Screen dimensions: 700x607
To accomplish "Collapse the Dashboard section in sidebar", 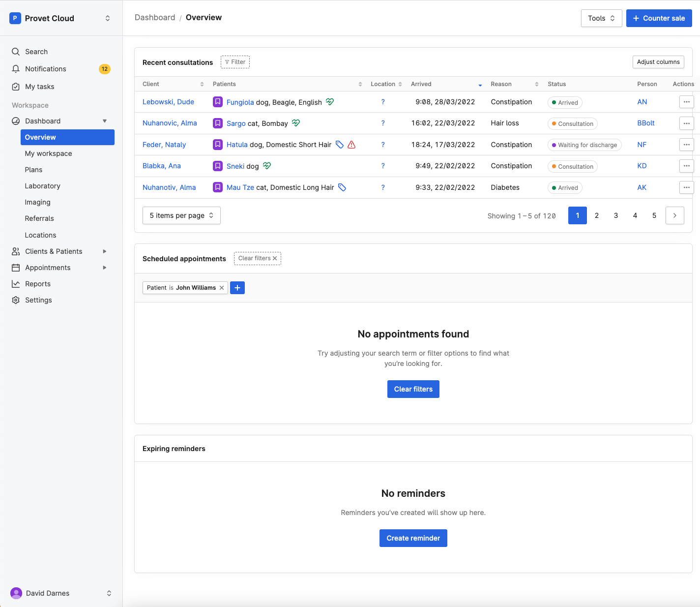I will click(105, 121).
